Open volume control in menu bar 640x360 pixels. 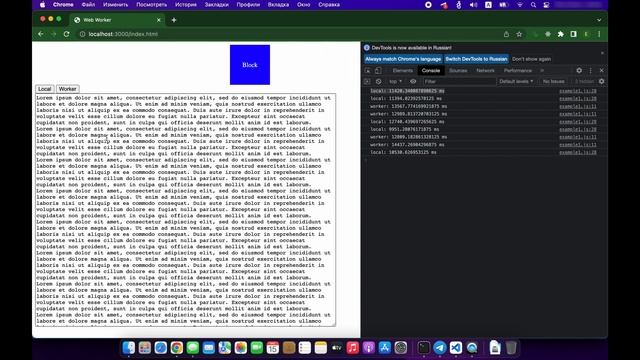click(x=473, y=5)
